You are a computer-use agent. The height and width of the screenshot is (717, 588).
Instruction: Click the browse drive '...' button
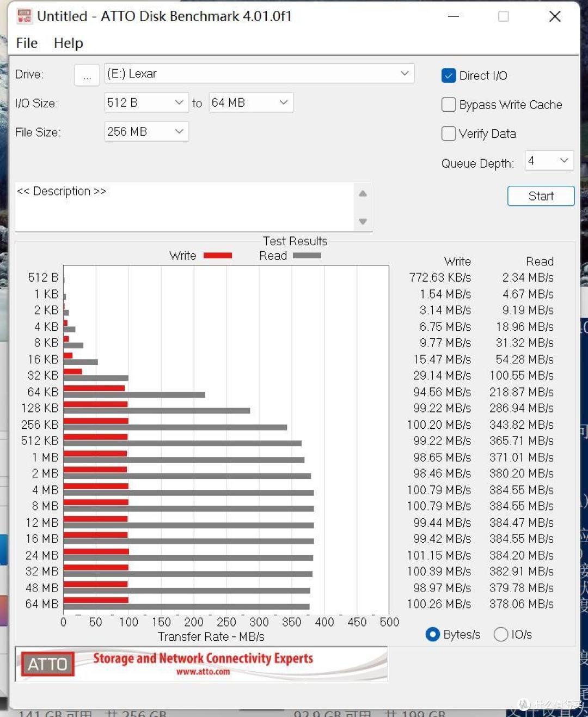87,75
